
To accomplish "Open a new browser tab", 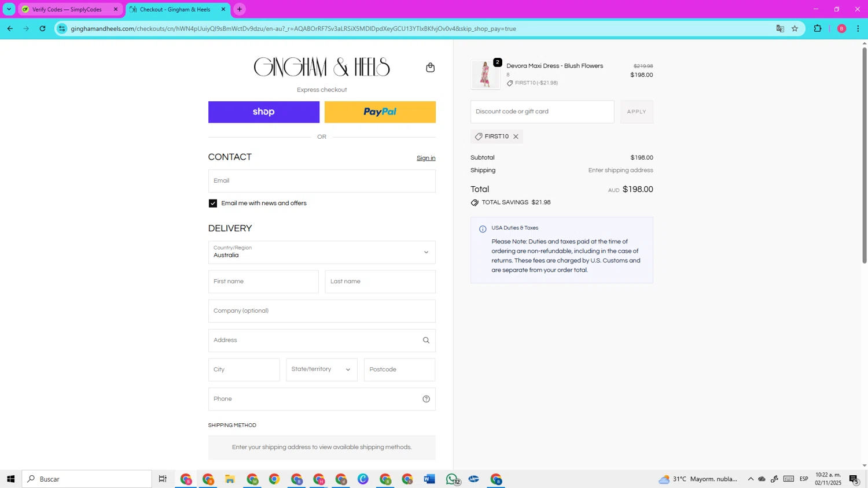I will 240,9.
